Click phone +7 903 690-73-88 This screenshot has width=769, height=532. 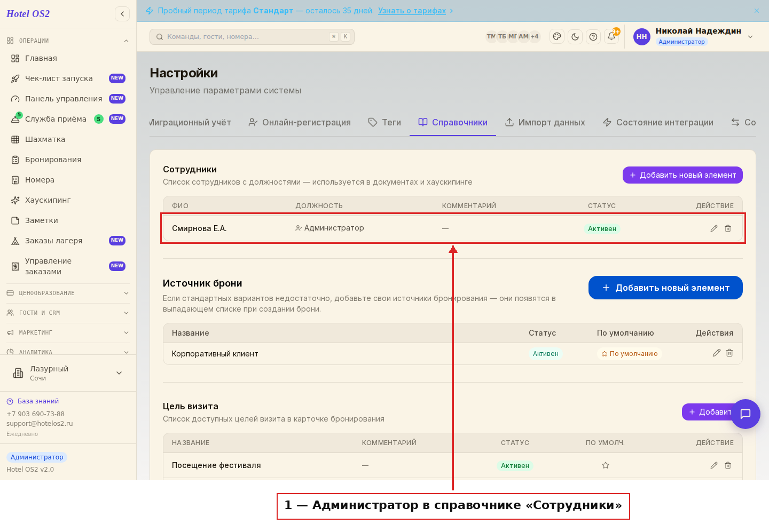click(x=35, y=414)
